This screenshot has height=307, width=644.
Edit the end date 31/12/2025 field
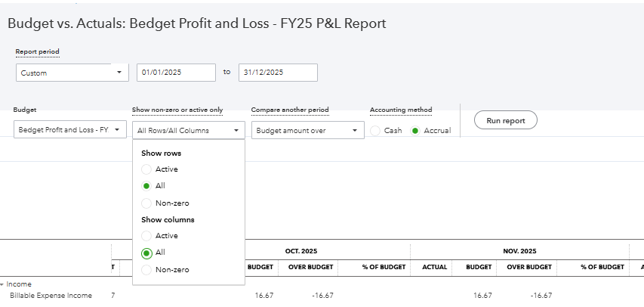(278, 73)
